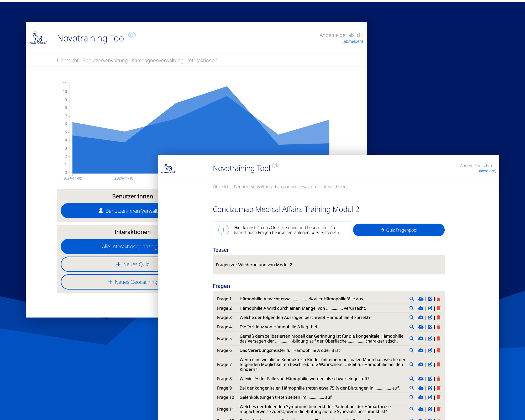Click Novotraining Tool title in front window
The image size is (525, 420).
point(241,168)
